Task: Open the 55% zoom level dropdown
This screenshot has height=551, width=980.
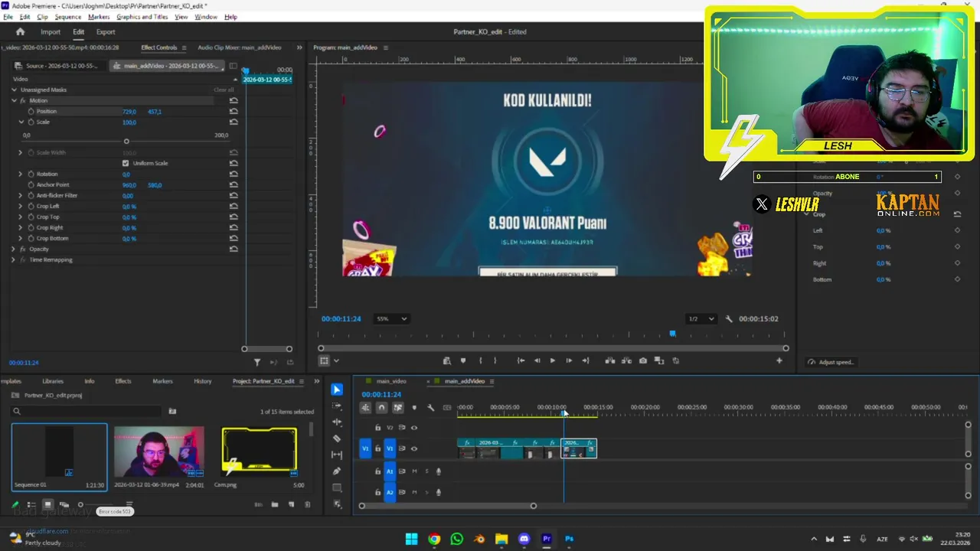Action: click(391, 319)
